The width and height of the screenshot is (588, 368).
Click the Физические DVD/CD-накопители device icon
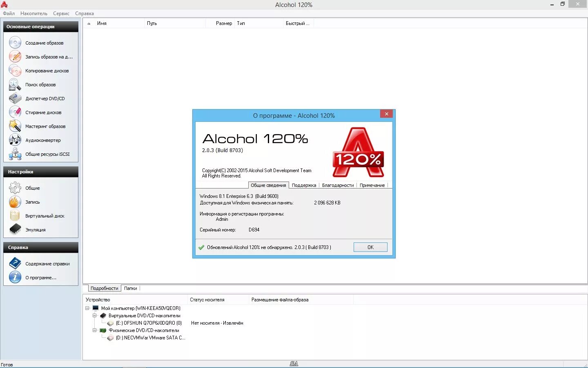[103, 330]
